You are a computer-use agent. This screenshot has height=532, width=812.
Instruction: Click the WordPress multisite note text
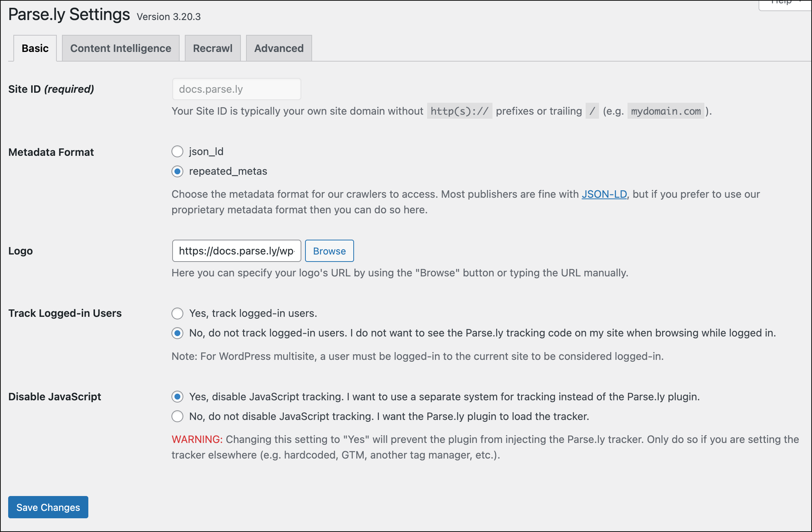(x=418, y=356)
